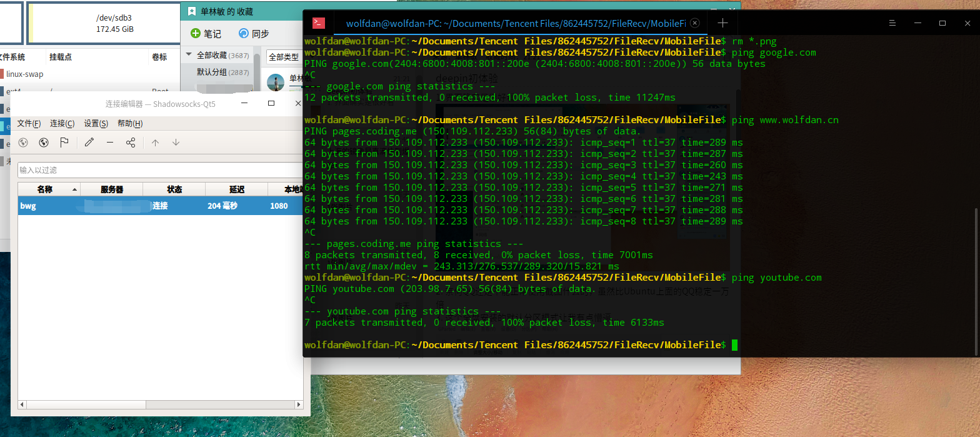980x437 pixels.
Task: Click the Disconnect globe icon in Shadowsocks toolbar
Action: click(44, 143)
